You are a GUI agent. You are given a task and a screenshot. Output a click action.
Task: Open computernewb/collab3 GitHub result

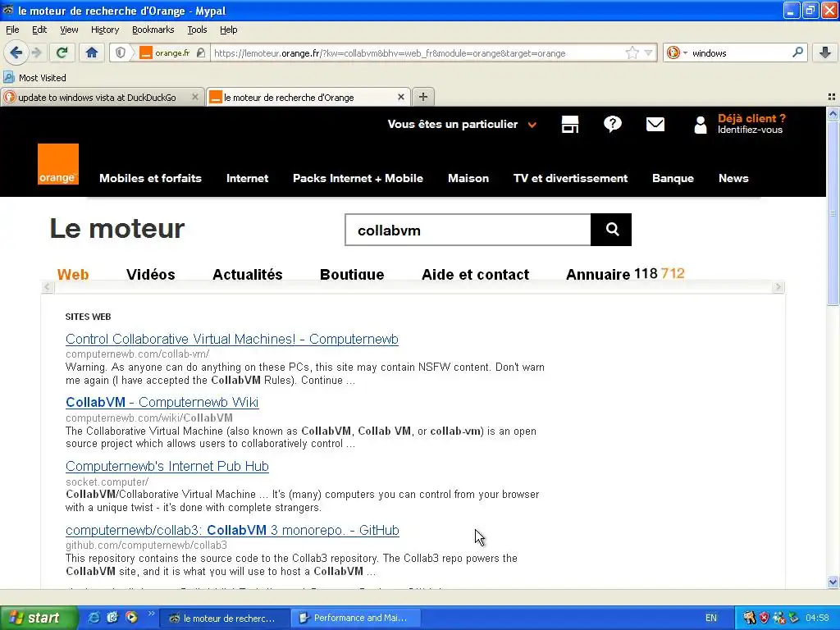(x=232, y=531)
